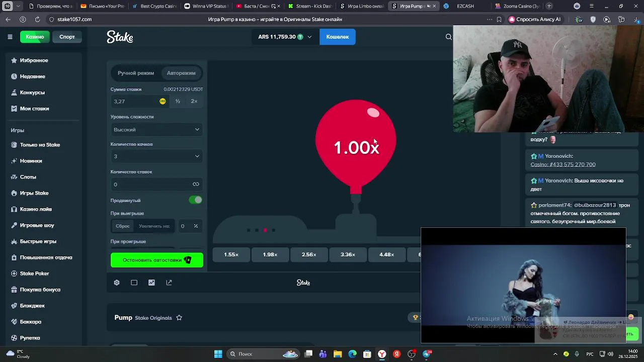Select Ручной режим manual mode
Viewport: 644px width, 362px height.
tap(136, 73)
